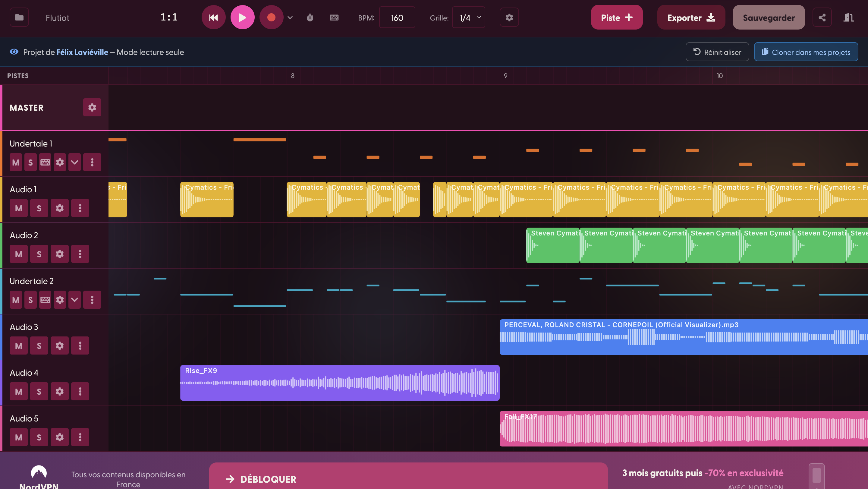Click the Exporter button

691,17
